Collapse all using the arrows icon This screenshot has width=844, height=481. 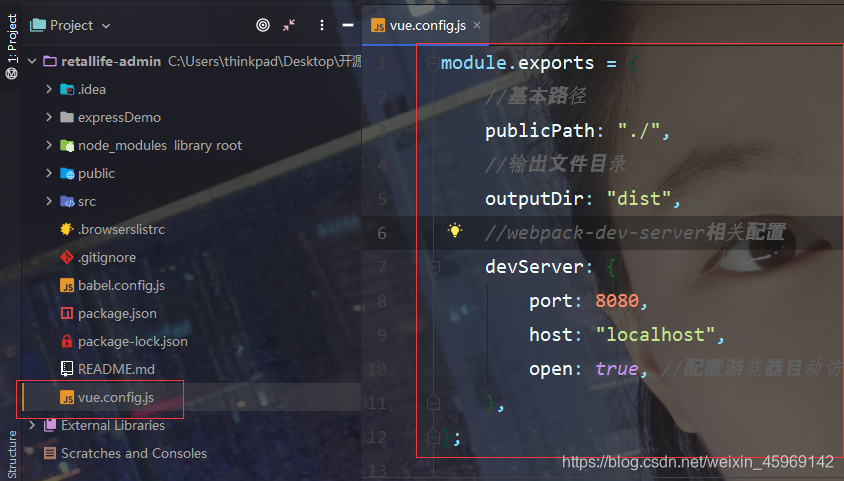(289, 25)
